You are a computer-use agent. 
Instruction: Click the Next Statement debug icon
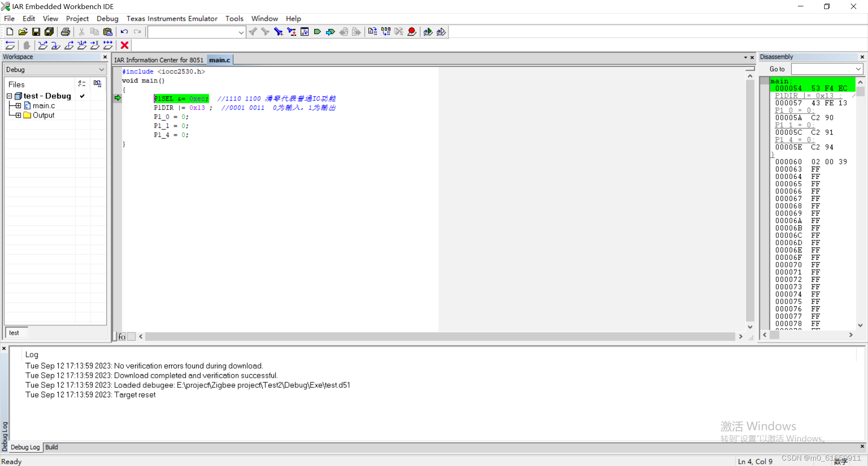click(x=82, y=45)
